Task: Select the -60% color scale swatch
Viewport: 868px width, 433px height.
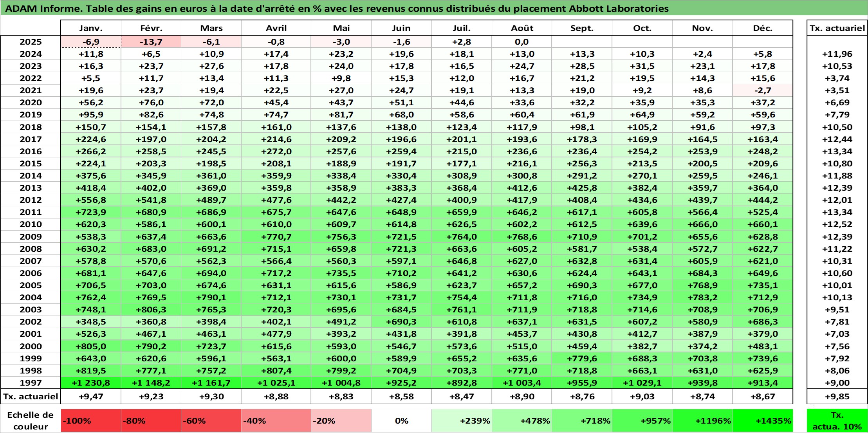Action: (x=211, y=420)
